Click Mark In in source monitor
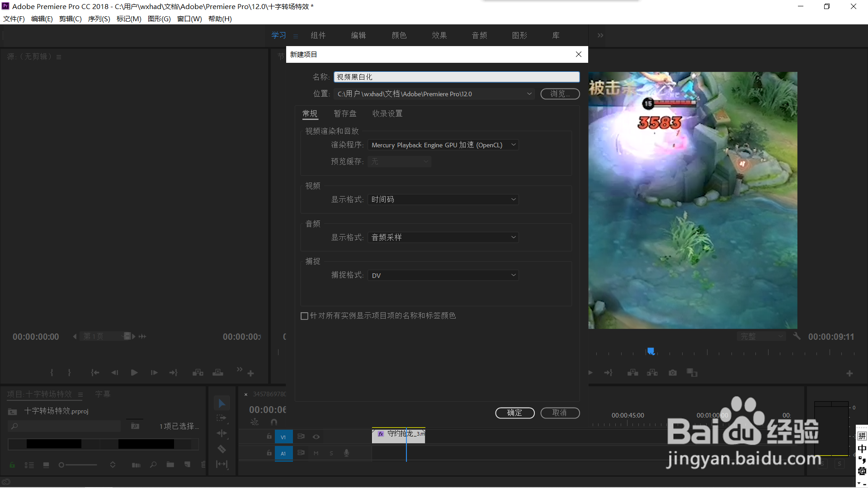Image resolution: width=868 pixels, height=488 pixels. tap(52, 373)
